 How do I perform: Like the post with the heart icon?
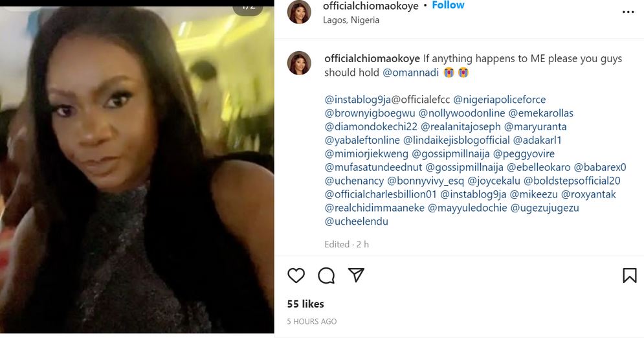click(x=296, y=276)
